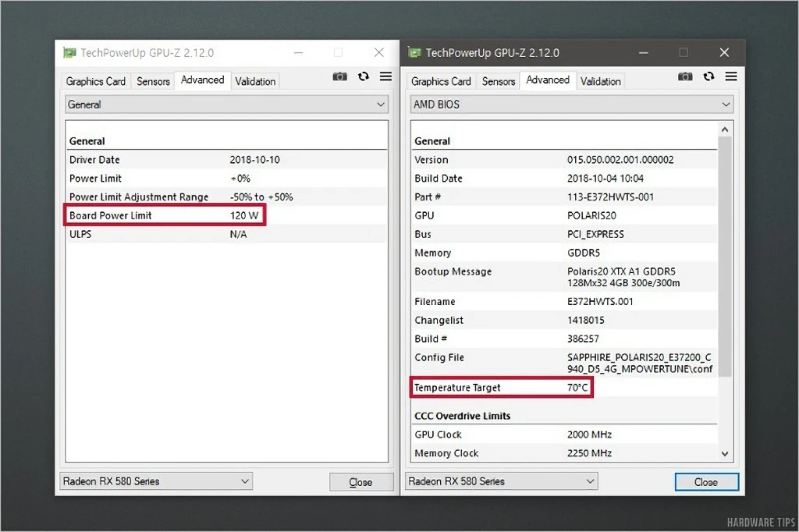This screenshot has height=532, width=799.
Task: Click the filename value E372HWTS.001
Action: click(600, 302)
